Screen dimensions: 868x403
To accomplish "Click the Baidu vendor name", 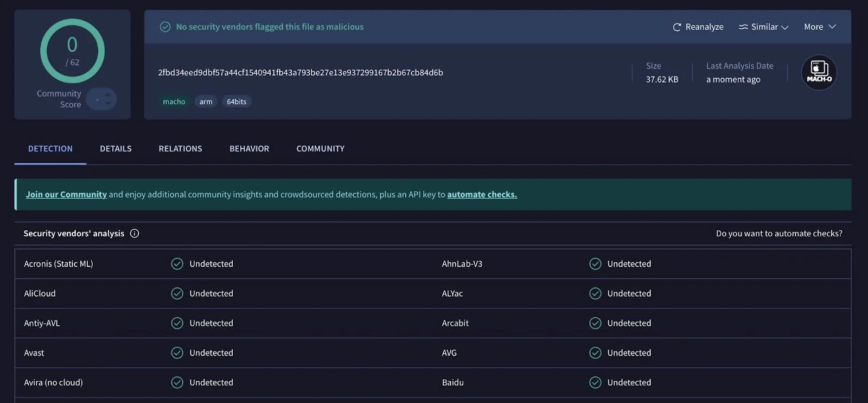I will (x=452, y=382).
